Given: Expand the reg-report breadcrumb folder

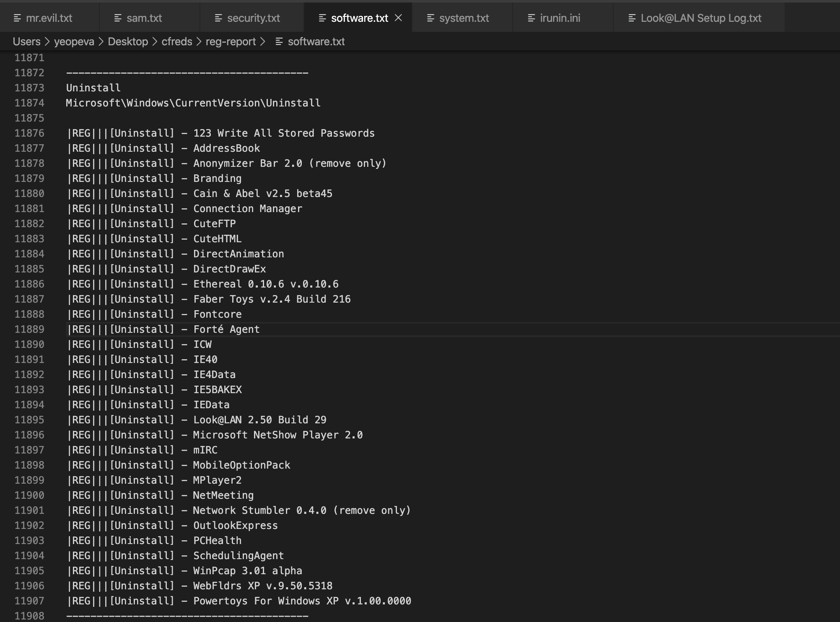Looking at the screenshot, I should pyautogui.click(x=231, y=42).
